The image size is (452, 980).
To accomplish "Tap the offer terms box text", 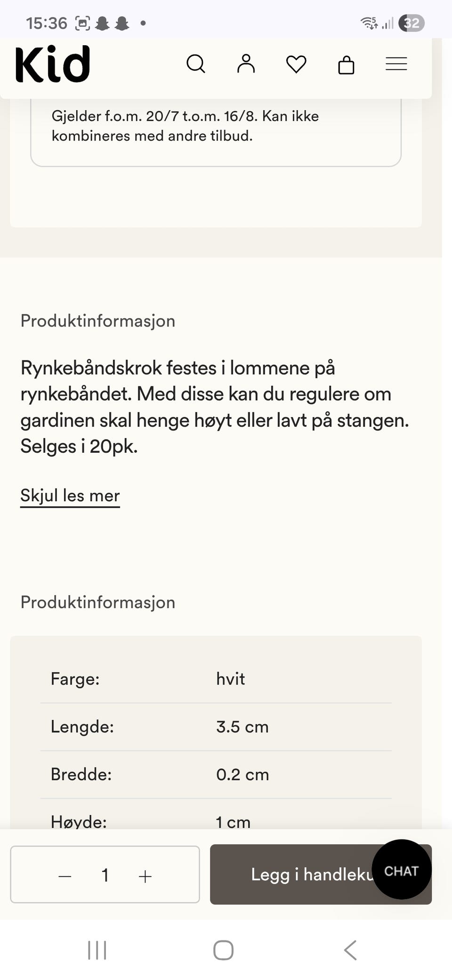I will [185, 126].
